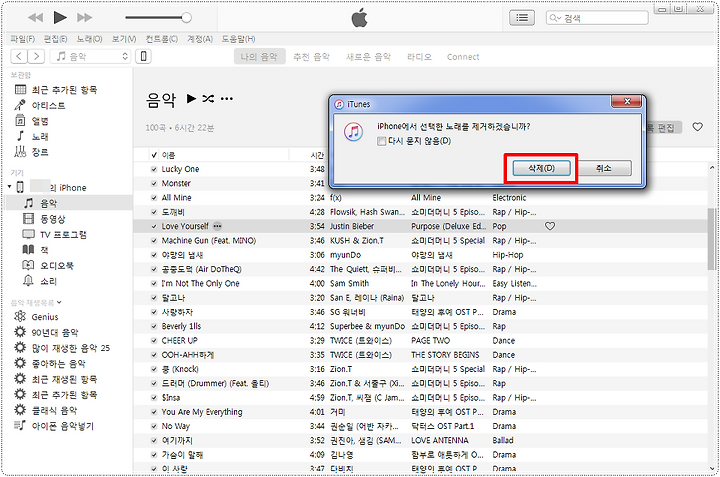Click the heart icon at top right
Viewport: 720px width, 477px height.
click(698, 127)
